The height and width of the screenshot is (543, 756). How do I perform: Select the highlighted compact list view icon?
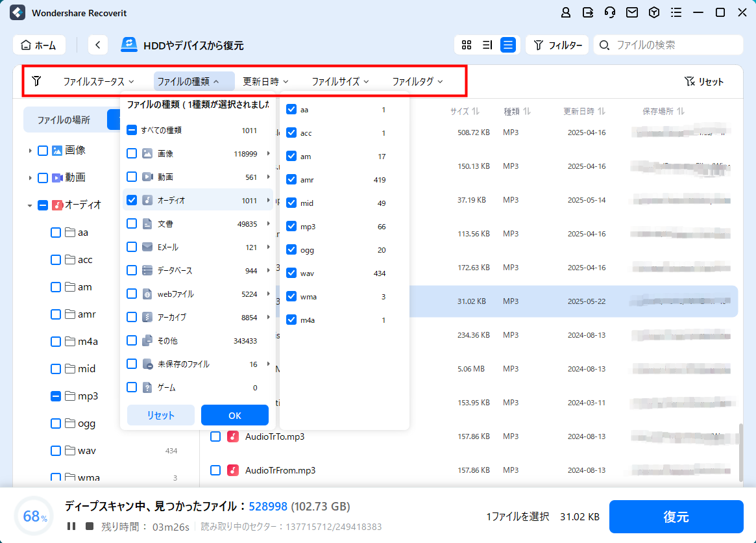click(x=507, y=45)
